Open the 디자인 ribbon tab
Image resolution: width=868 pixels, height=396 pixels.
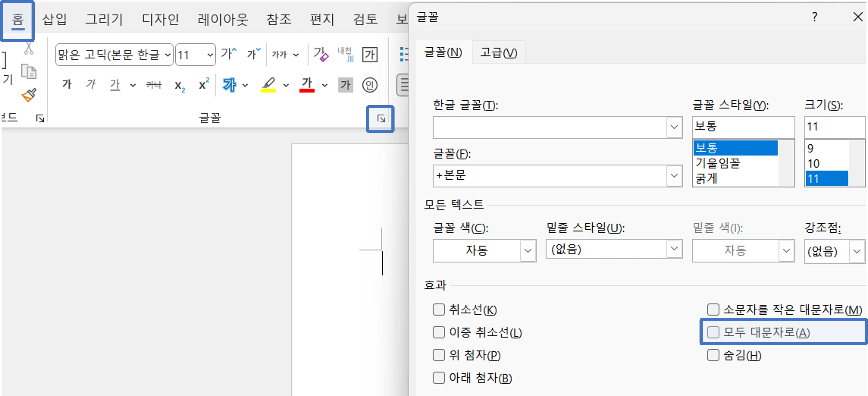tap(160, 19)
